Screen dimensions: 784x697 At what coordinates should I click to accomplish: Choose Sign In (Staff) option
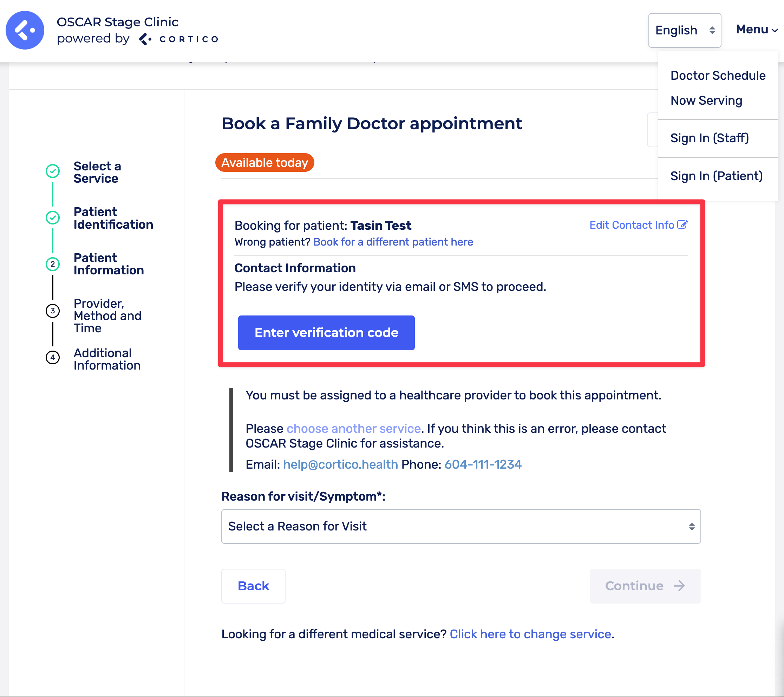(709, 138)
